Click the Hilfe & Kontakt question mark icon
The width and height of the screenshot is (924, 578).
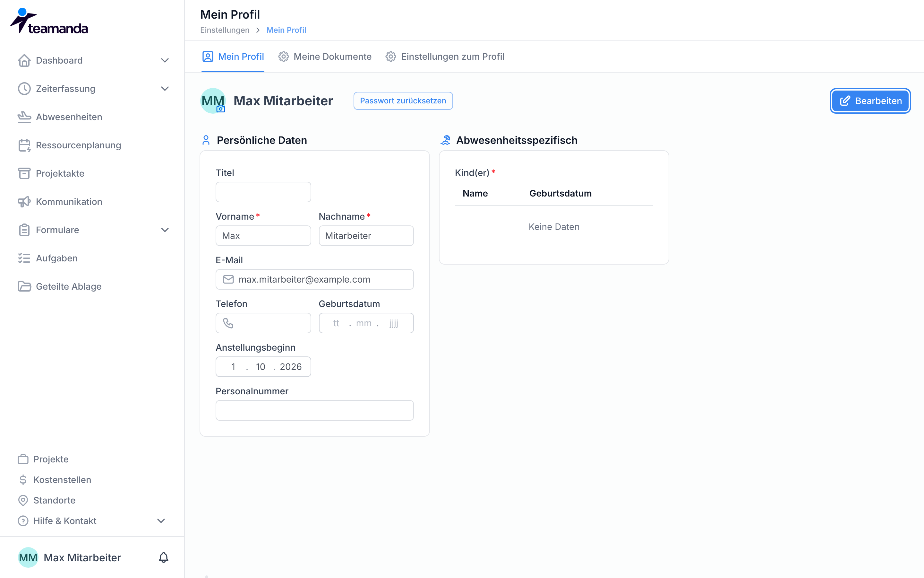23,521
